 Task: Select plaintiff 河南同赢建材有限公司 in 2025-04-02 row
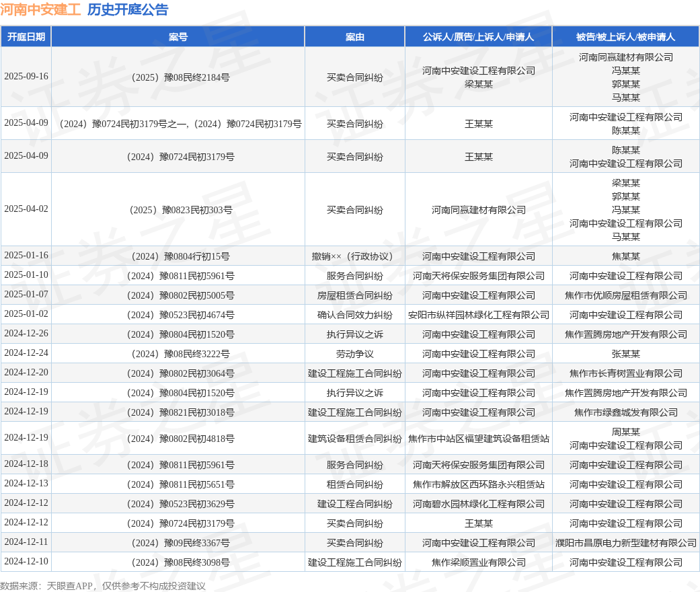[x=479, y=210]
